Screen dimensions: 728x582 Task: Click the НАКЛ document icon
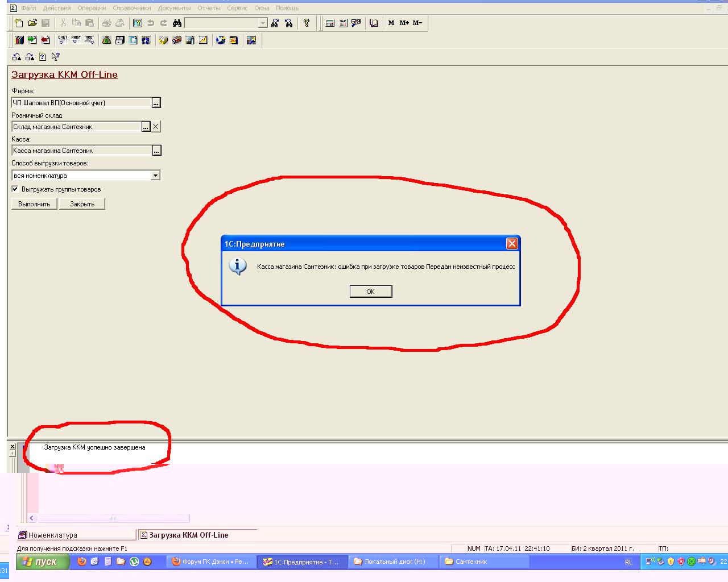(x=76, y=40)
